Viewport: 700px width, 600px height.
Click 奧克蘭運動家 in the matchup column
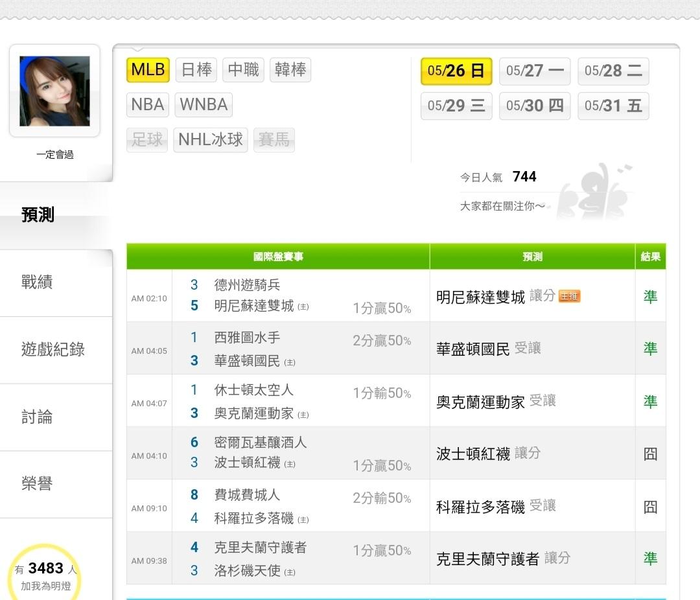[x=254, y=413]
